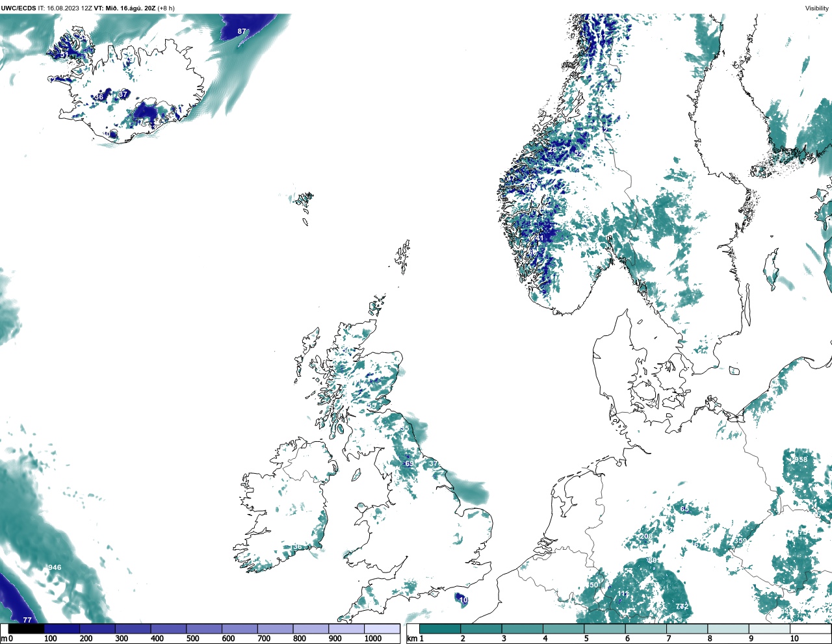Click the 1–2 km dark teal legend swatch
Screen dimensions: 832x644
pyautogui.click(x=440, y=629)
